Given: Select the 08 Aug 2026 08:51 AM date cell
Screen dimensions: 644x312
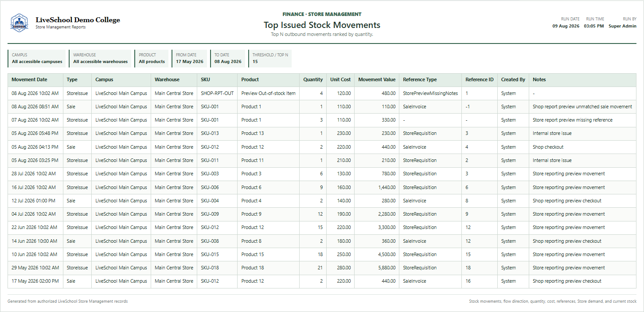Looking at the screenshot, I should pyautogui.click(x=35, y=107).
